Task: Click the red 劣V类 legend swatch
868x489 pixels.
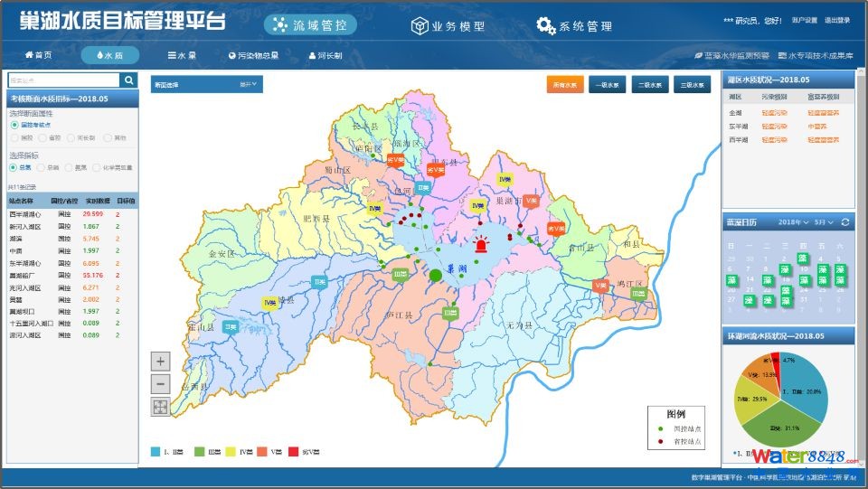Action: pyautogui.click(x=293, y=451)
